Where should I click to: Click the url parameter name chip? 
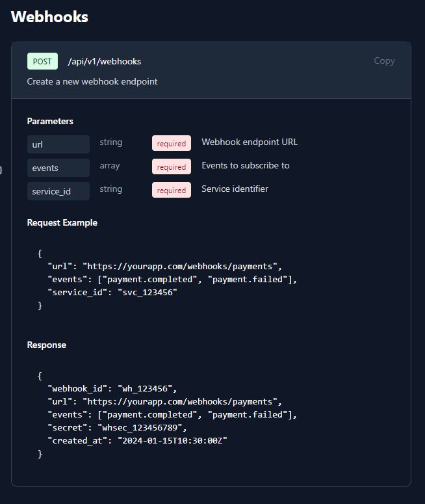58,144
